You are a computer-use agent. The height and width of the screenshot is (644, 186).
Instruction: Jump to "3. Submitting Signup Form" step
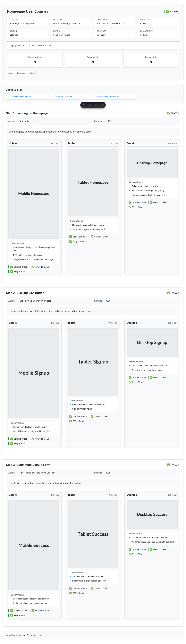click(x=115, y=97)
